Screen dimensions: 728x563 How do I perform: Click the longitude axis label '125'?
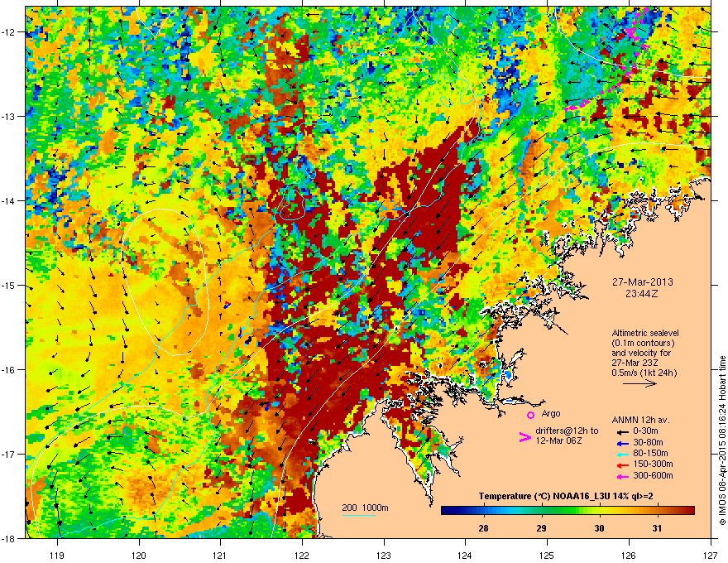tap(547, 555)
